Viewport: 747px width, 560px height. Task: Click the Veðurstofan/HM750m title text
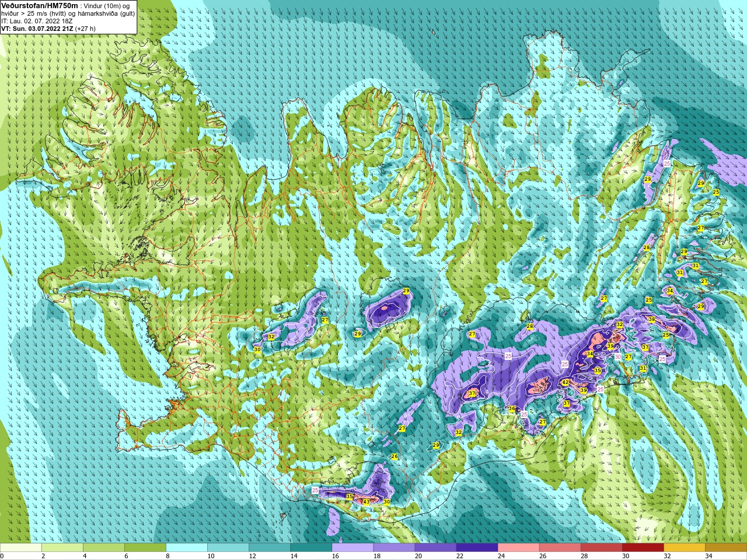coord(39,5)
